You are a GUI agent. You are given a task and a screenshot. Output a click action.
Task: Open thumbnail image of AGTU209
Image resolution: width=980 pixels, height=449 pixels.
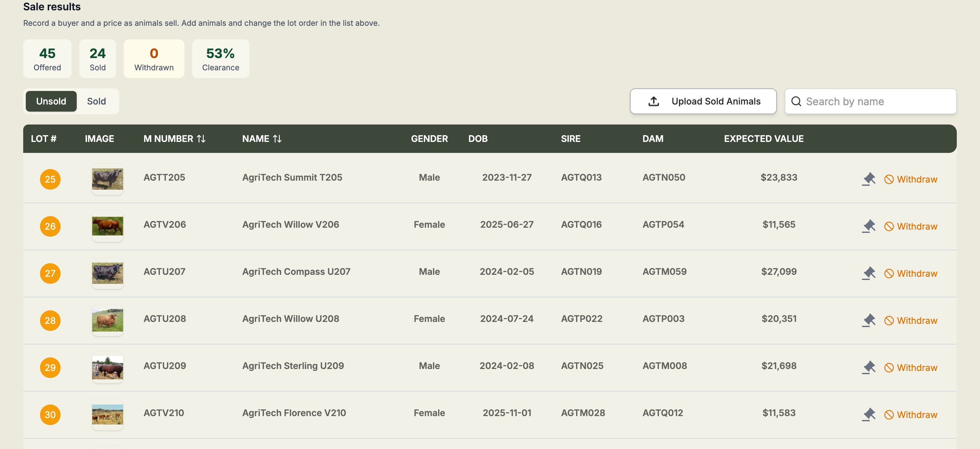click(x=108, y=368)
